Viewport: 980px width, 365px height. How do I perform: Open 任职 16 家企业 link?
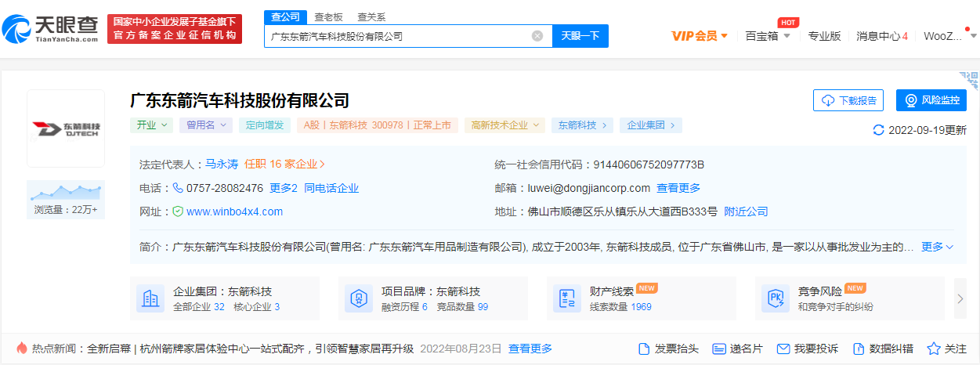pyautogui.click(x=285, y=164)
